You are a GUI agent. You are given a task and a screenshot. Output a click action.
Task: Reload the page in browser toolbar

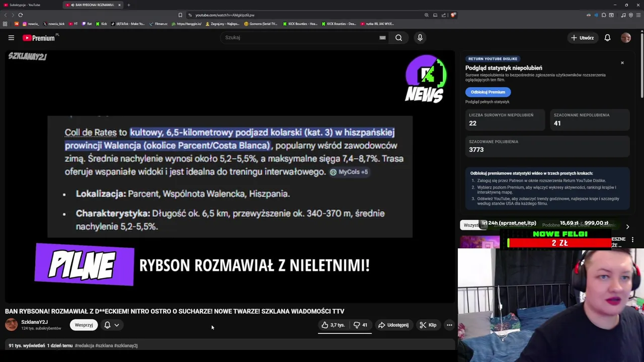tap(21, 15)
